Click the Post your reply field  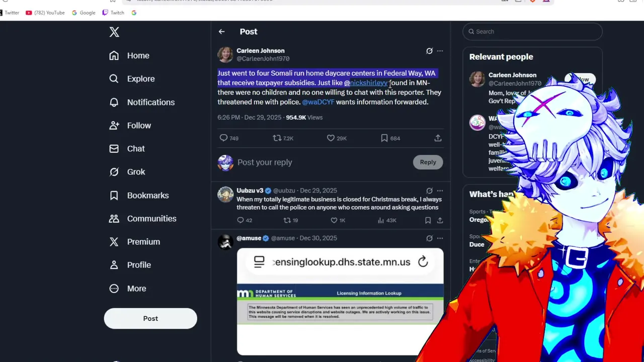[x=322, y=162]
